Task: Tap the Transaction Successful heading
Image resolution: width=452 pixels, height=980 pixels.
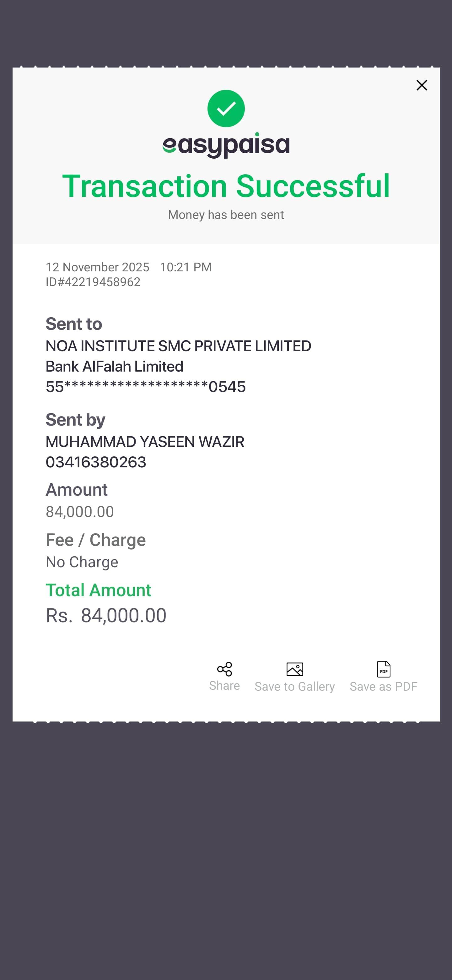Action: pos(226,186)
